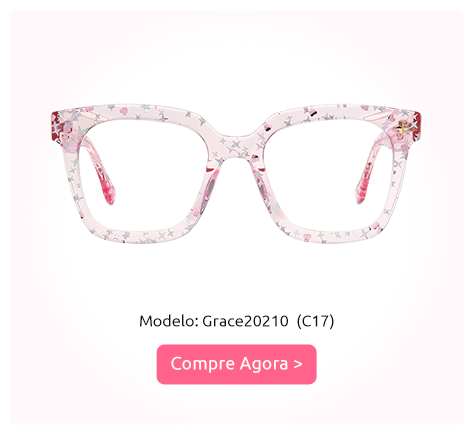Click the red glitter hinge on left corner
Viewport: 474px width, 435px height.
pyautogui.click(x=55, y=128)
